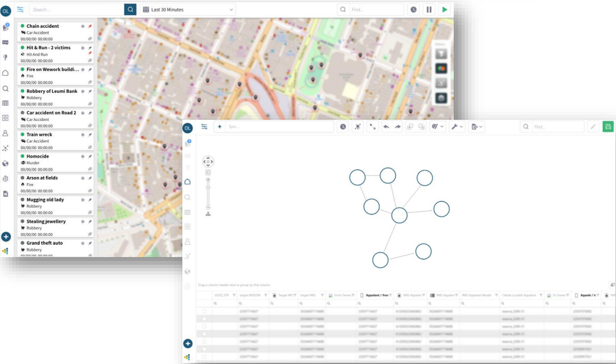The width and height of the screenshot is (616, 364).
Task: Open the chat messages sidebar icon in map window
Action: tap(5, 43)
